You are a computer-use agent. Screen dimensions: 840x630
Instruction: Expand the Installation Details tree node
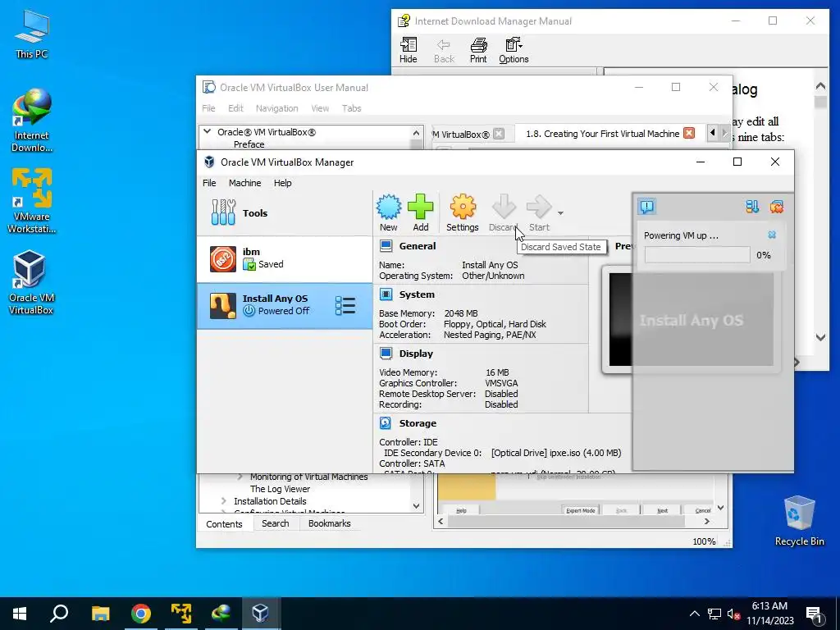coord(223,501)
